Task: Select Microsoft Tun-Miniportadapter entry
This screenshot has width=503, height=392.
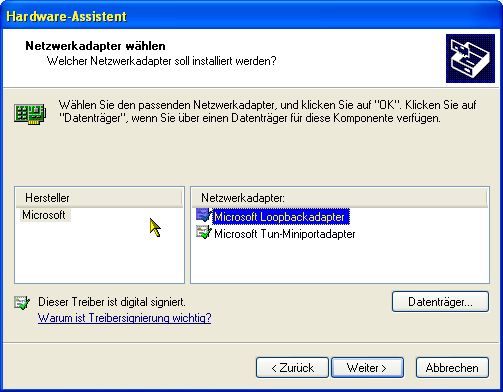Action: coord(284,234)
